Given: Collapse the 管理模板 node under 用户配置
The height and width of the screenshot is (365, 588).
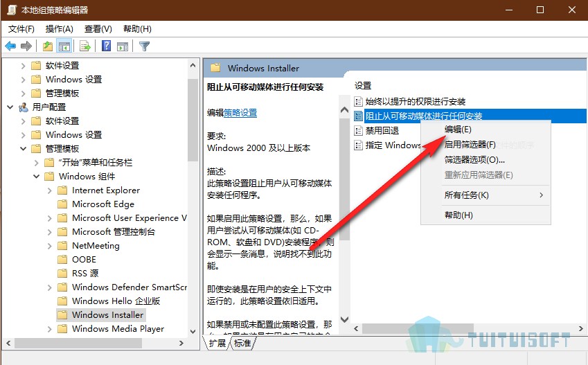Looking at the screenshot, I should (24, 149).
